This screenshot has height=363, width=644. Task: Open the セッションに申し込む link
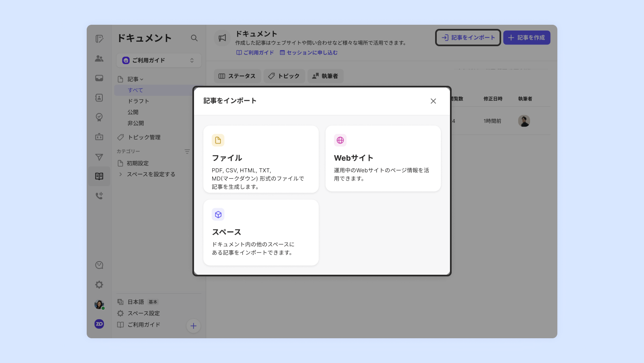click(309, 53)
